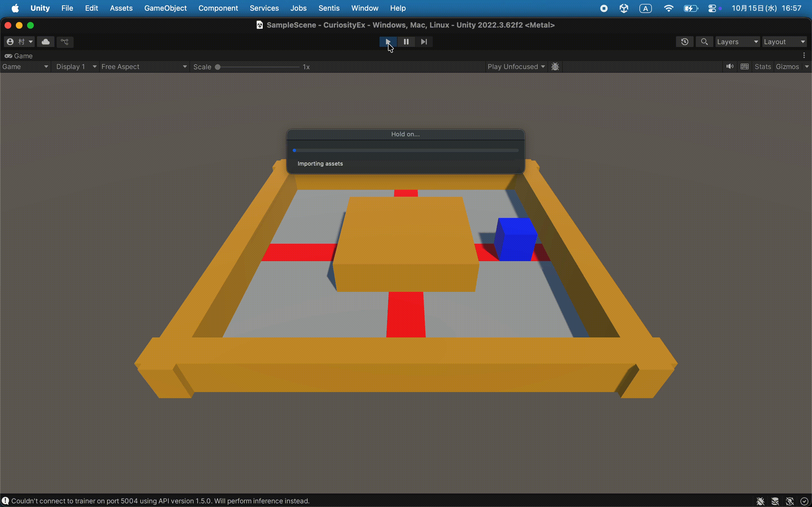Open the Sentis menu
Viewport: 812px width, 507px height.
tap(329, 8)
